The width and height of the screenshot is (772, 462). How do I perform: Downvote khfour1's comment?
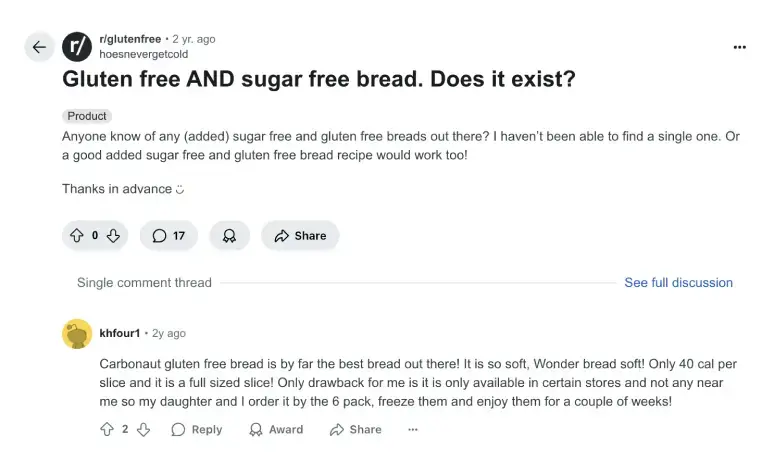[x=143, y=429]
